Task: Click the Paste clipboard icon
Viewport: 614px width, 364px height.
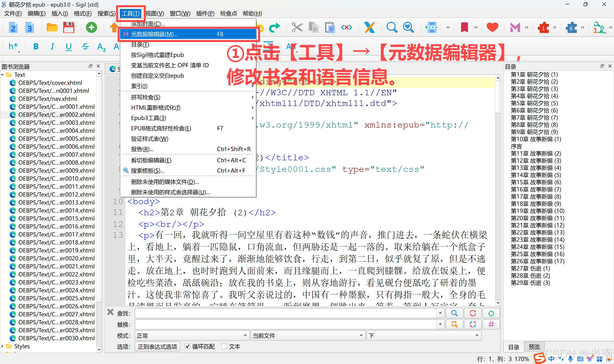Action: (330, 28)
